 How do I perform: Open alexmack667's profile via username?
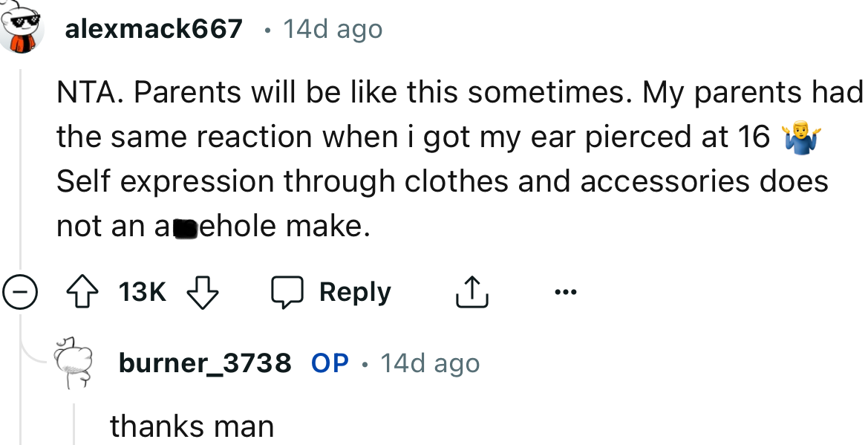154,28
